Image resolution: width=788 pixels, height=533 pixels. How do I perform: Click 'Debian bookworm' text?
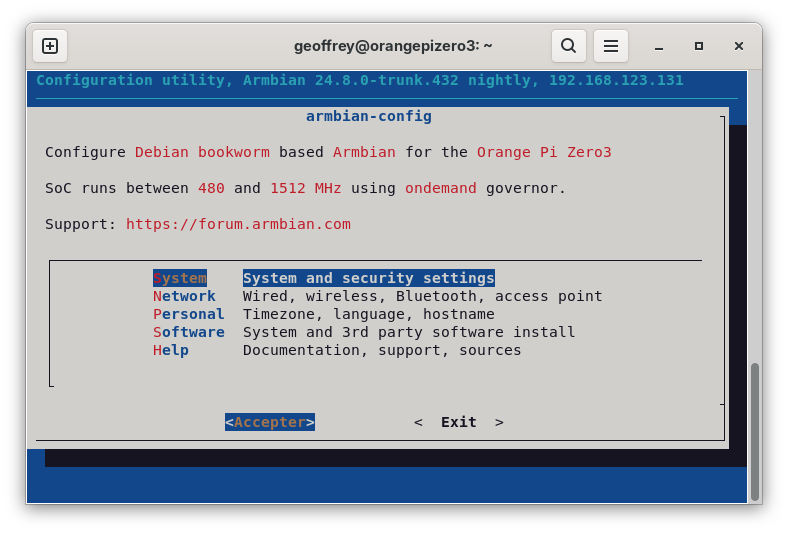[x=202, y=152]
